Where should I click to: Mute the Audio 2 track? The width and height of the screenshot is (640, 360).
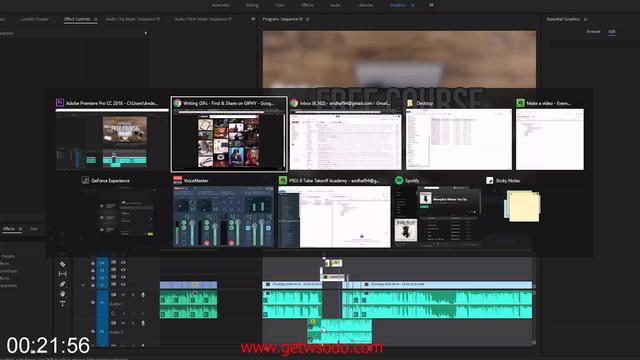click(x=123, y=323)
